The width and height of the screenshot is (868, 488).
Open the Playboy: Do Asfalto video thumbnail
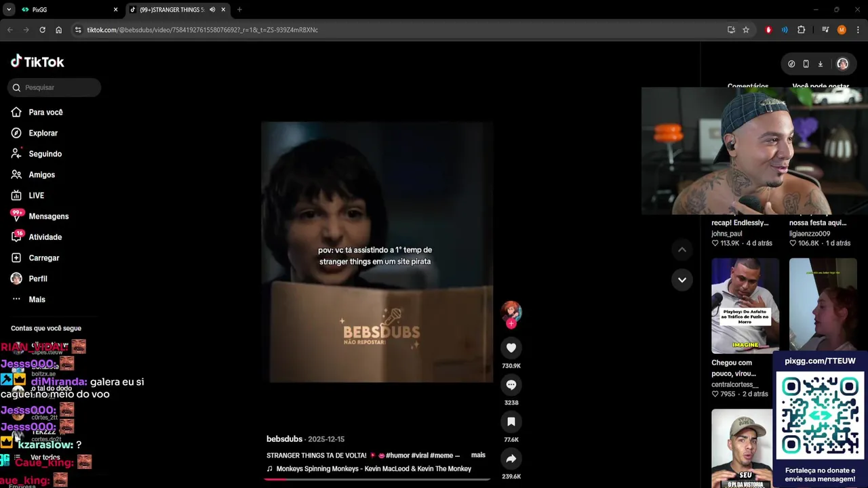745,306
